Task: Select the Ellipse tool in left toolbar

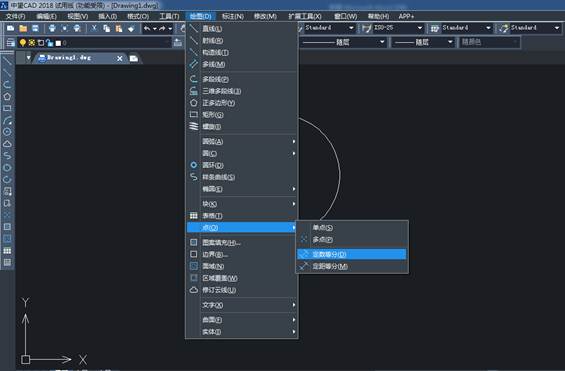Action: point(7,167)
